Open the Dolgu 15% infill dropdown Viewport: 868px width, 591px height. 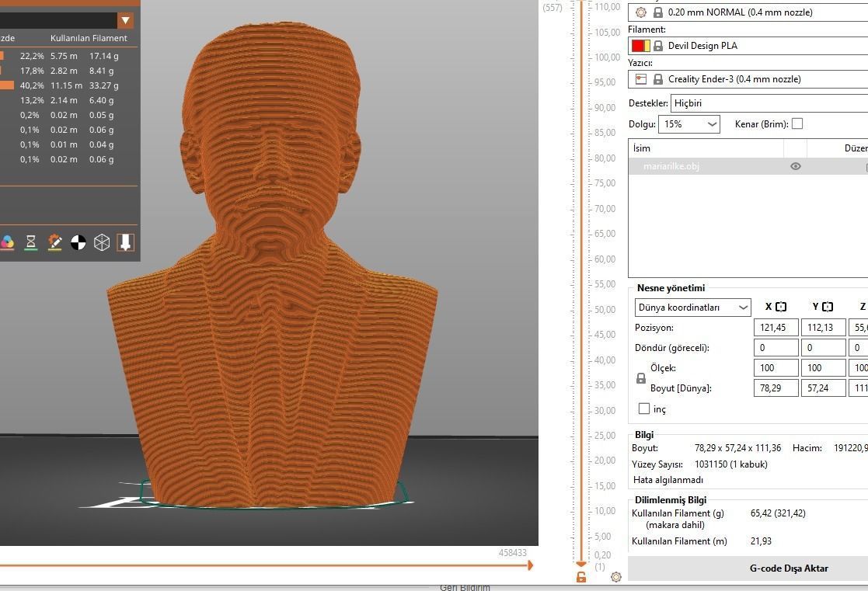point(689,124)
